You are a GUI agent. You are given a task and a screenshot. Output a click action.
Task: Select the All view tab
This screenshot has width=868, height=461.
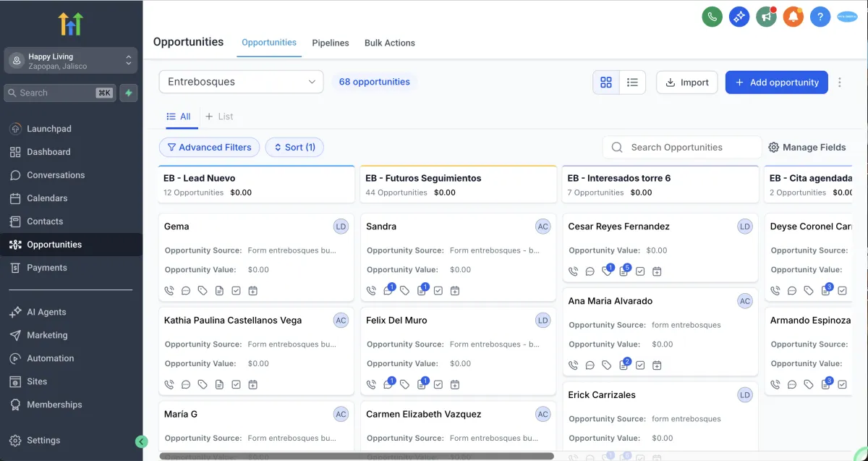pyautogui.click(x=179, y=117)
